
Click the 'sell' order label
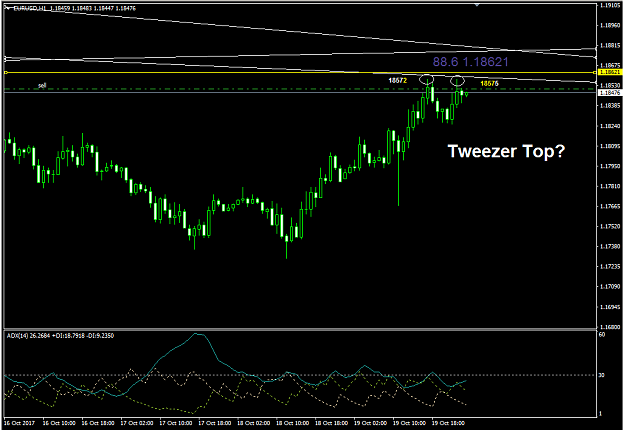(x=42, y=85)
